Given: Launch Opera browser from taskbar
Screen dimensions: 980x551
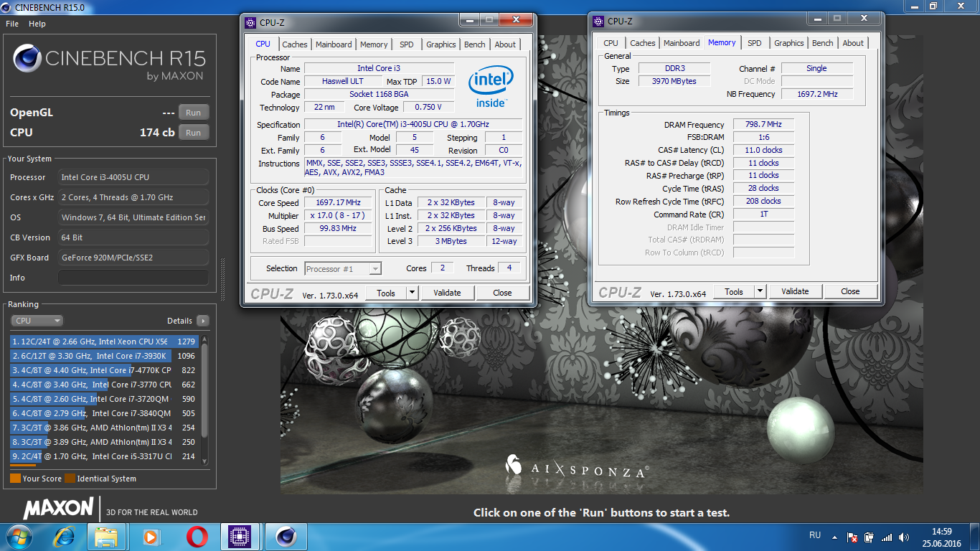Looking at the screenshot, I should [197, 537].
